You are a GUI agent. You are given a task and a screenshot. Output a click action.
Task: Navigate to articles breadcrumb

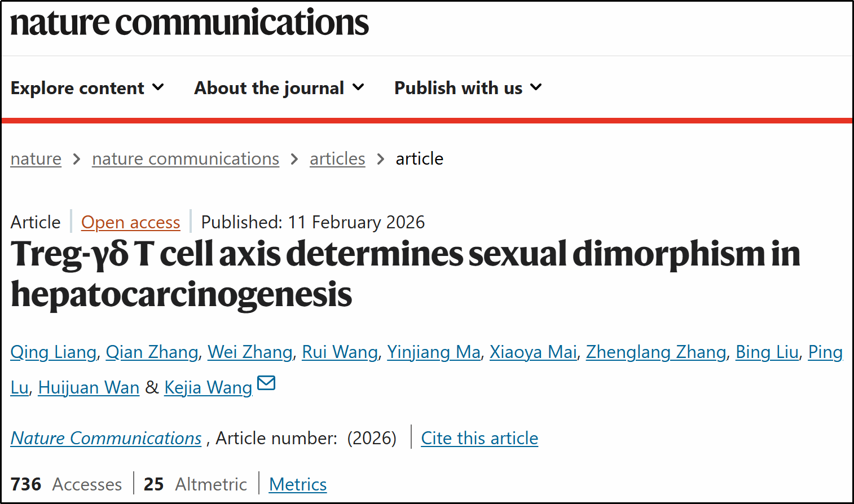(337, 159)
